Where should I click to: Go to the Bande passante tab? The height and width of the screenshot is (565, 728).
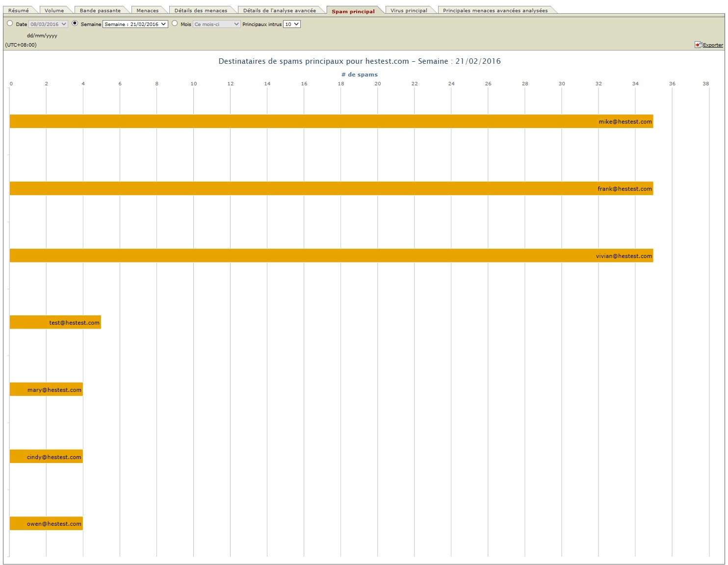pos(100,10)
